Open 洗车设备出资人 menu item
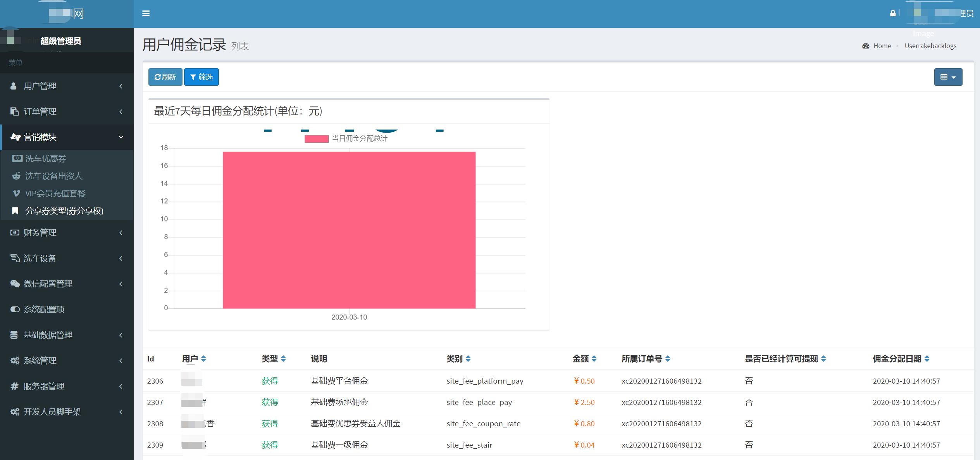The width and height of the screenshot is (980, 460). tap(53, 176)
